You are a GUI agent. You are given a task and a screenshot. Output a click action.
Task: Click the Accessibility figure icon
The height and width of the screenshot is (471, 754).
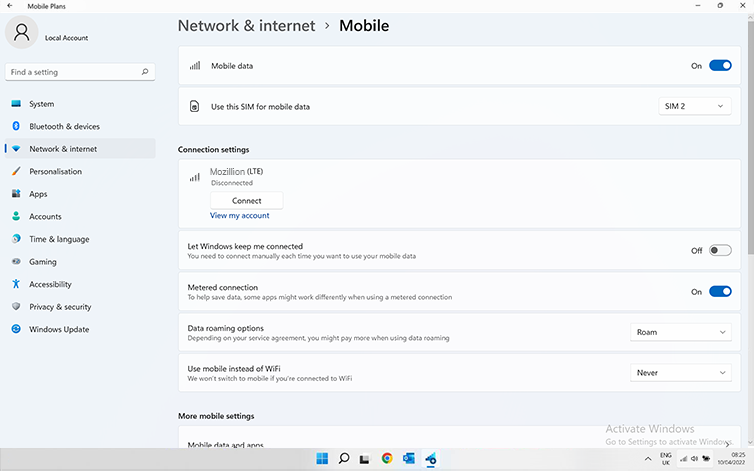pyautogui.click(x=16, y=284)
